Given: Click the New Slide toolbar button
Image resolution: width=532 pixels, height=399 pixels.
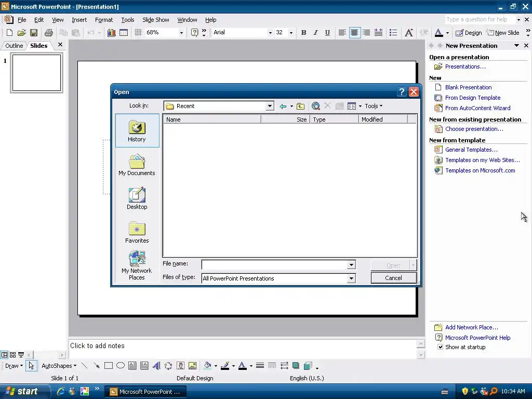Looking at the screenshot, I should [x=503, y=33].
